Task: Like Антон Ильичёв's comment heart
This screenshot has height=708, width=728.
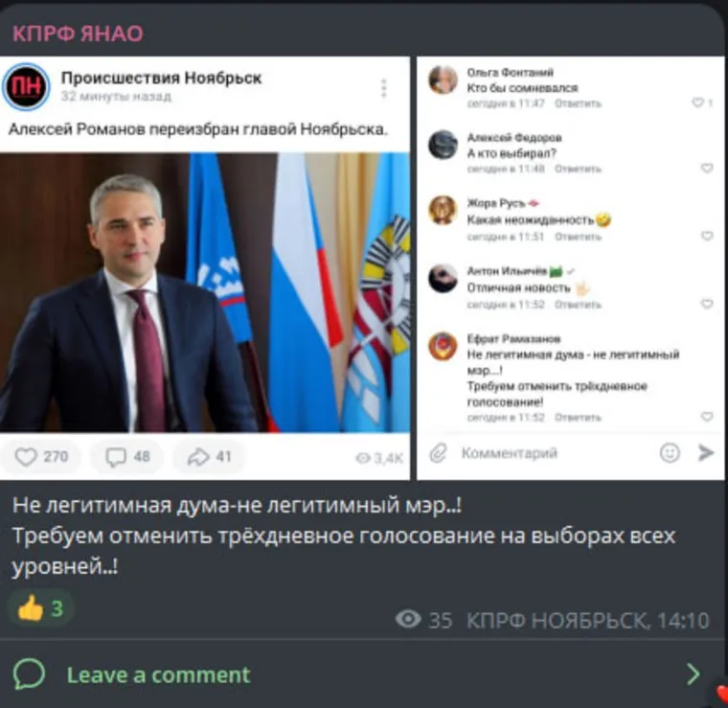Action: point(707,304)
